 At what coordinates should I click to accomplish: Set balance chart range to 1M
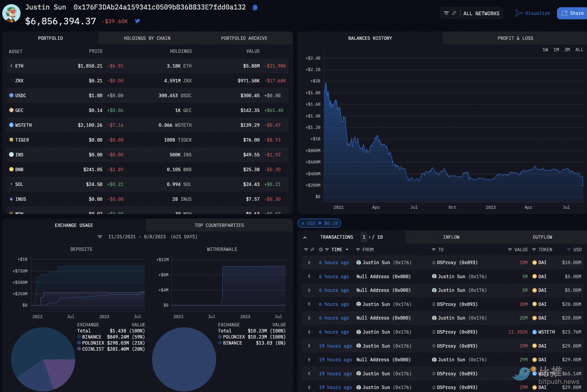[556, 50]
